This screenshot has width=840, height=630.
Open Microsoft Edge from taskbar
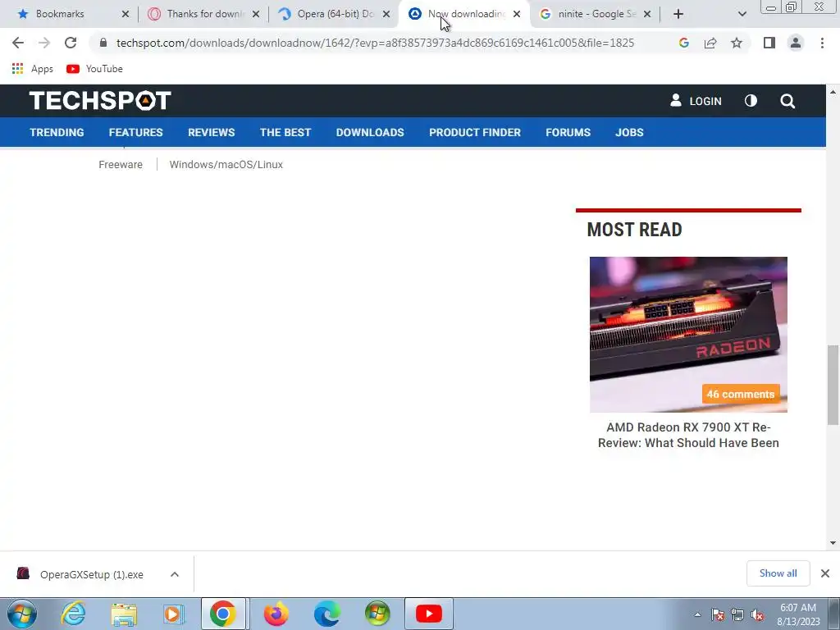326,614
